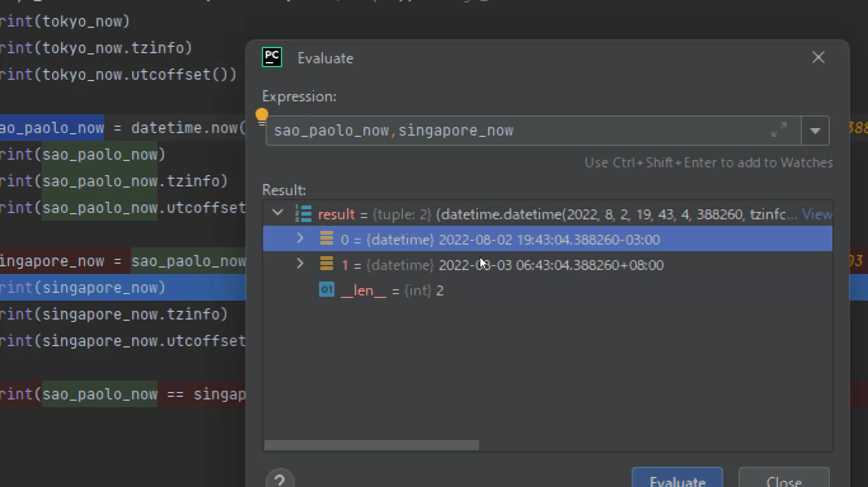Click the View link for result

click(817, 214)
